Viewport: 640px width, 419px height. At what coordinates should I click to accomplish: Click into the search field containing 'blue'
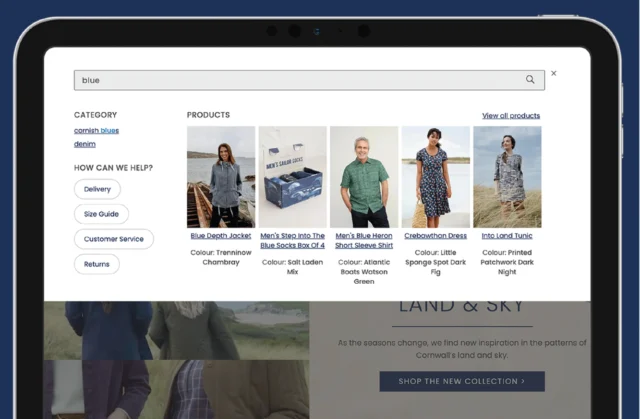300,80
